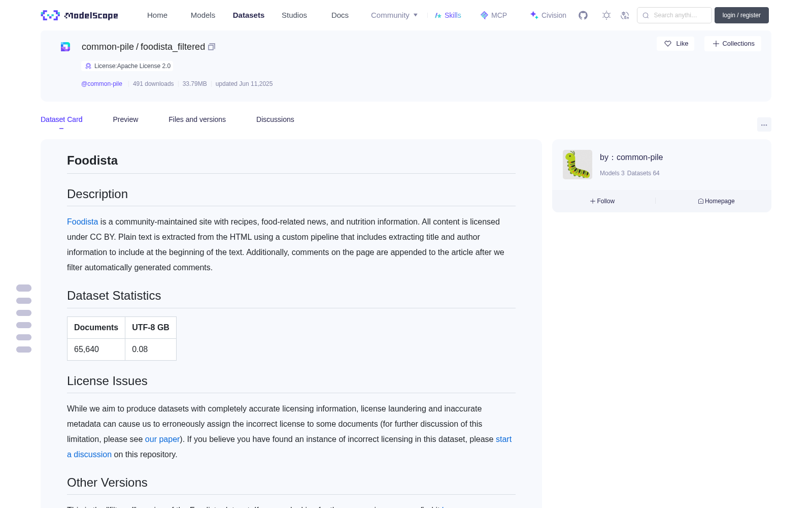Switch to the Preview tab
The height and width of the screenshot is (508, 812).
(x=125, y=119)
